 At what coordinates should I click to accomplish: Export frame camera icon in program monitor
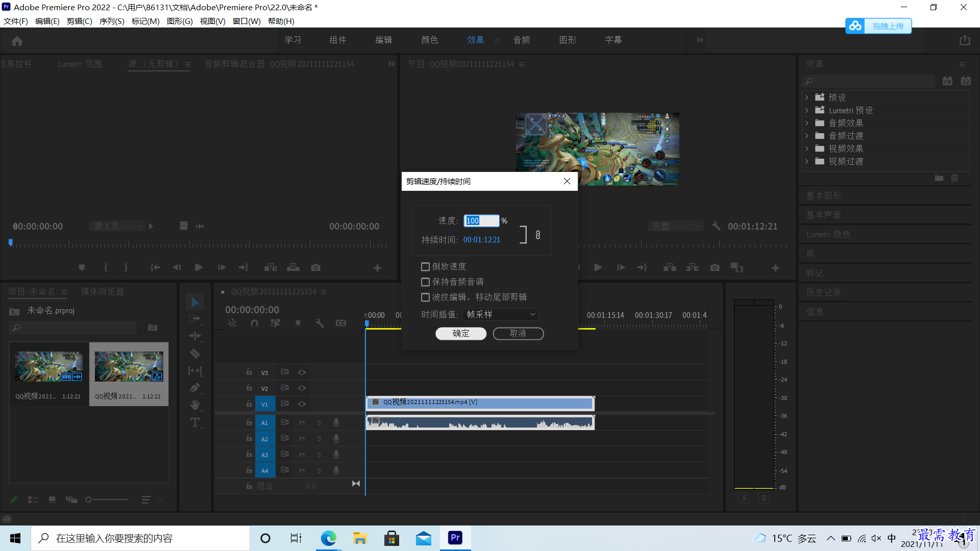click(715, 267)
